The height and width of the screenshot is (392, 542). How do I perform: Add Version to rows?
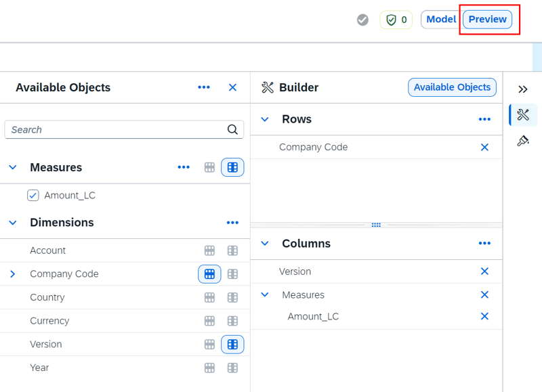point(209,345)
